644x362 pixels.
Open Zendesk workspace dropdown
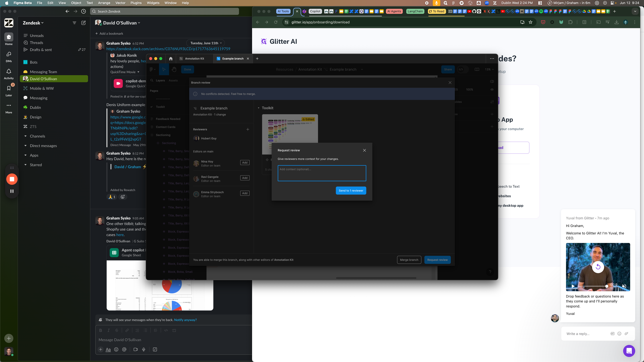click(33, 23)
